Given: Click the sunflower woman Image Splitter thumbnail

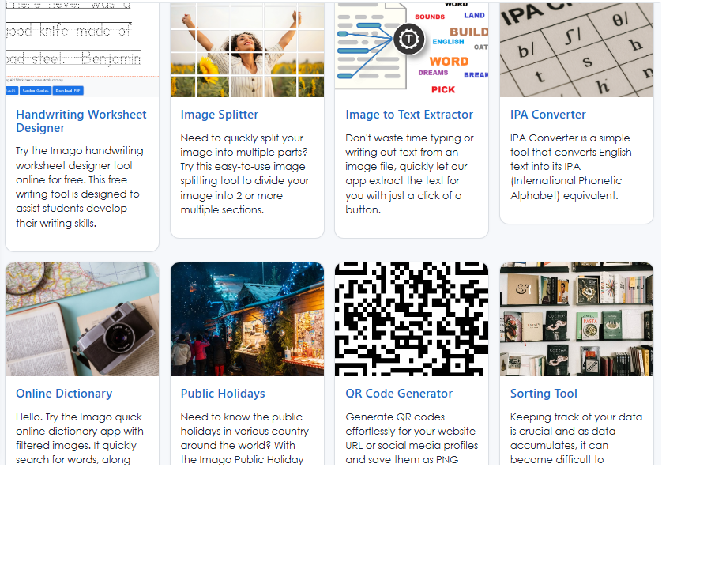Looking at the screenshot, I should (246, 49).
